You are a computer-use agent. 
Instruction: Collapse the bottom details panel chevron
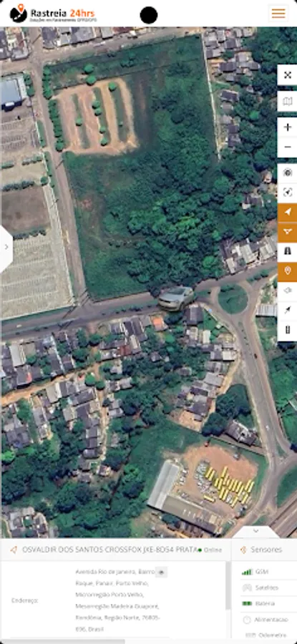click(255, 531)
